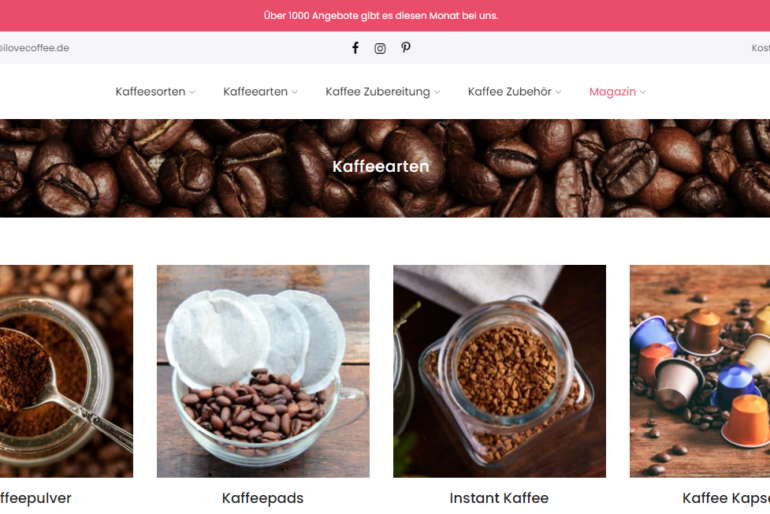The width and height of the screenshot is (770, 514).
Task: Open the coffee capsules thumbnail image
Action: click(x=700, y=371)
